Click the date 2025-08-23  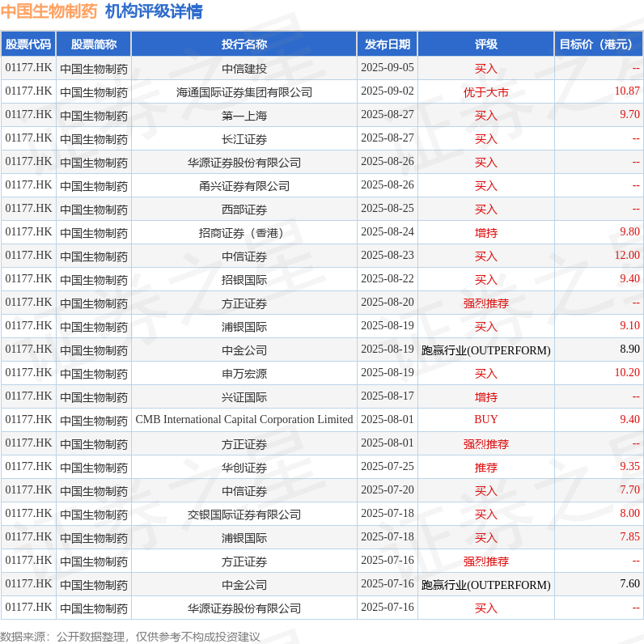pyautogui.click(x=388, y=255)
